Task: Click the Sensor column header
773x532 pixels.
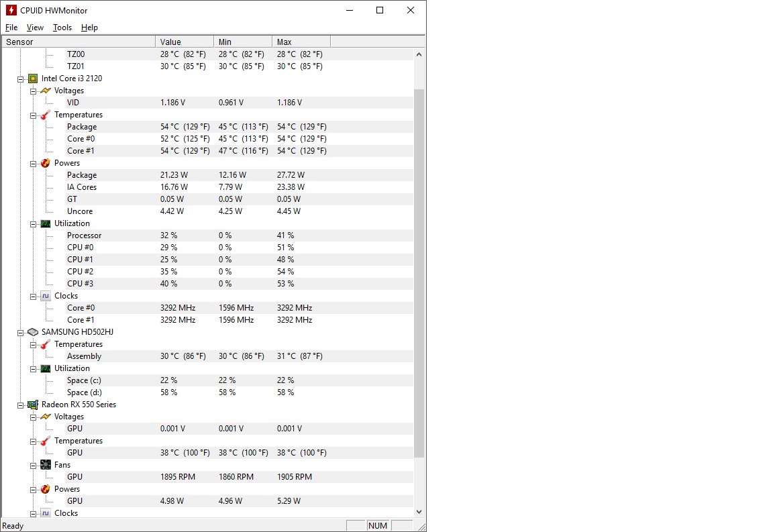Action: click(x=79, y=42)
